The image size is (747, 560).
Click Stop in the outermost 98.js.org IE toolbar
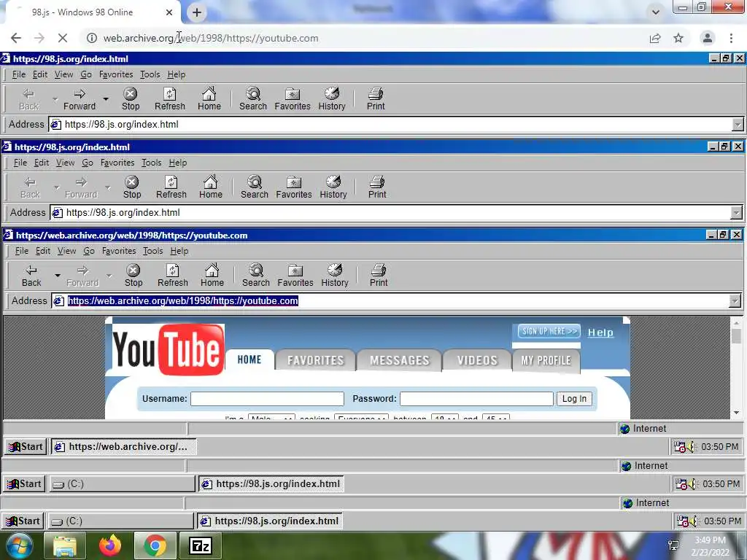click(x=131, y=99)
